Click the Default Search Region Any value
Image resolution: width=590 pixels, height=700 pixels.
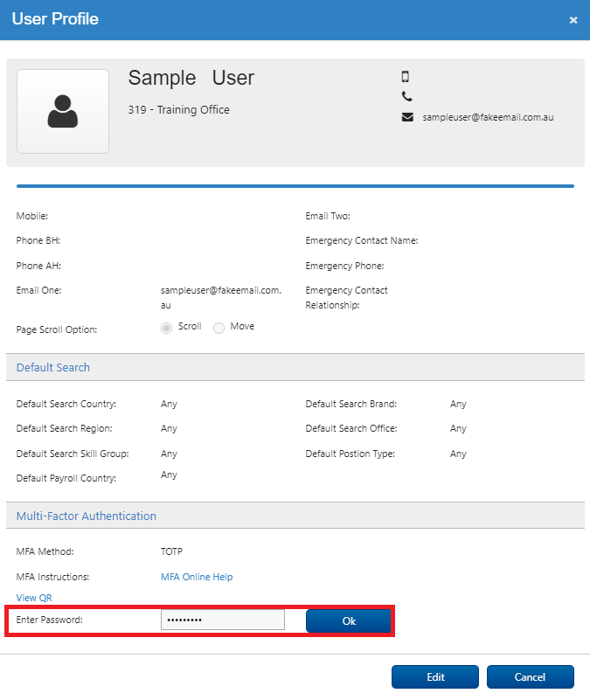(x=169, y=428)
